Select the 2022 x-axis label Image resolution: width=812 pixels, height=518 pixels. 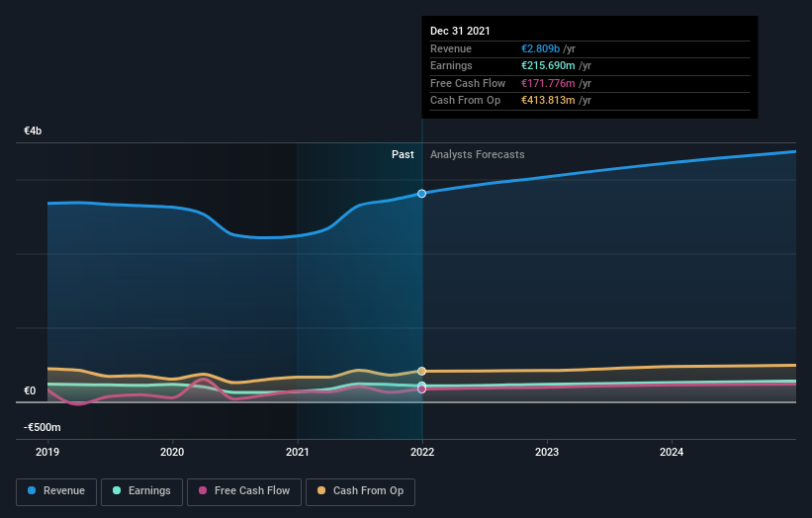(422, 452)
